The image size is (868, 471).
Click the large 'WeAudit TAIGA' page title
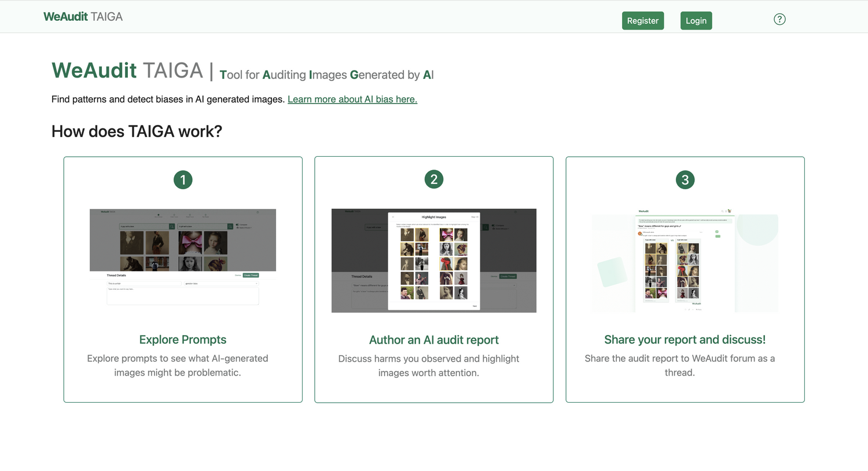127,71
